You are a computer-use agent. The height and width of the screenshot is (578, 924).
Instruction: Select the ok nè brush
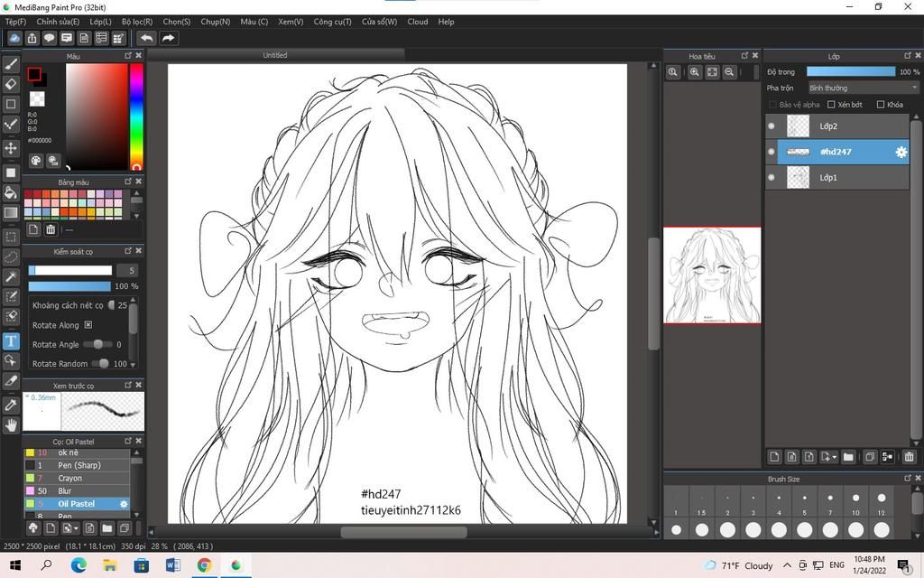[x=77, y=453]
